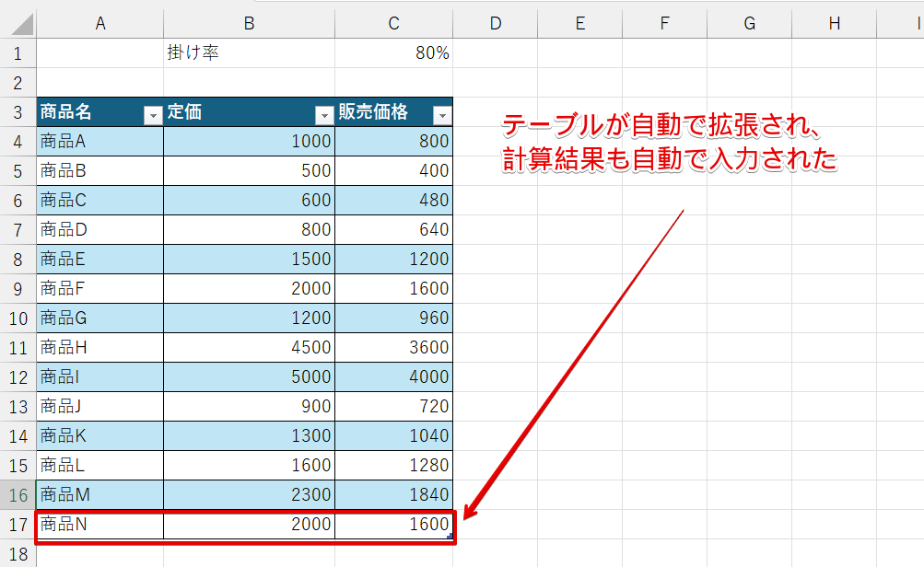
Task: Select column E header
Action: (x=579, y=24)
